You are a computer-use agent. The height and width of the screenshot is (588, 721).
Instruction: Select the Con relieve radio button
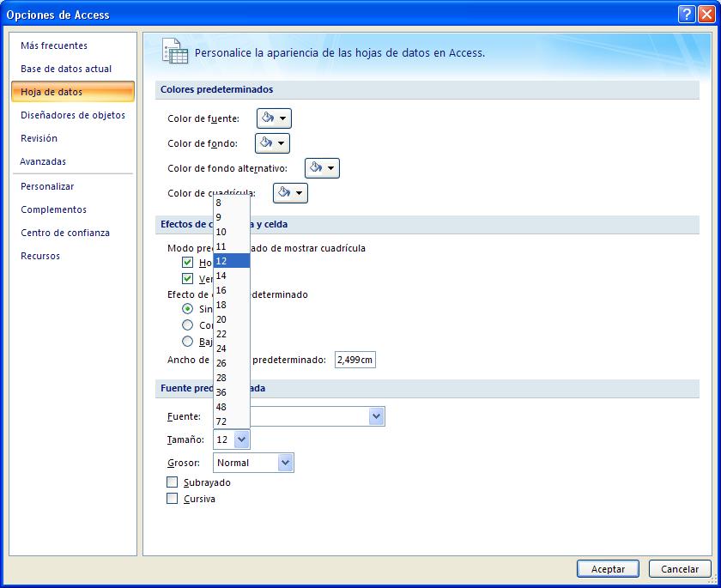[187, 325]
